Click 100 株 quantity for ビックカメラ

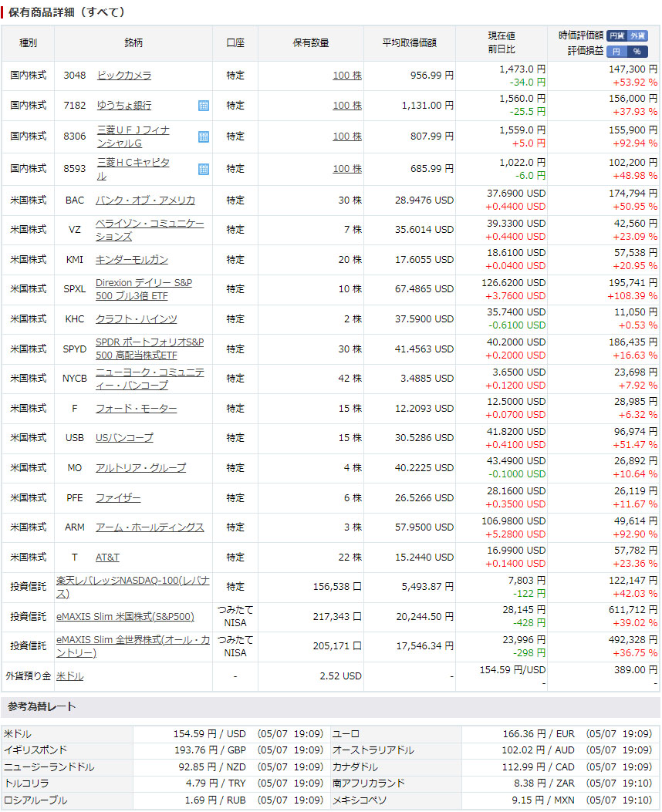point(346,76)
